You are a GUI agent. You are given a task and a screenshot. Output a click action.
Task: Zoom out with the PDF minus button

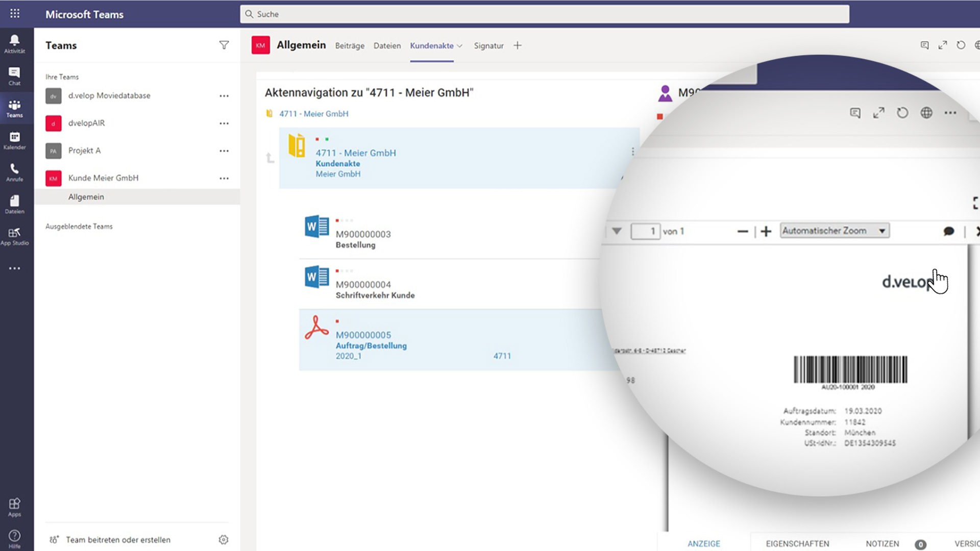[x=743, y=232]
